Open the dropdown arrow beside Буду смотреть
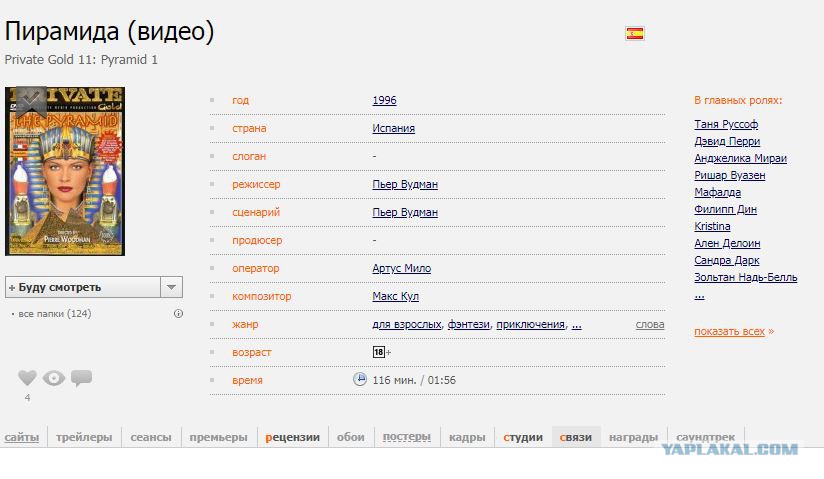Viewport: 824px width, 479px height. click(172, 287)
